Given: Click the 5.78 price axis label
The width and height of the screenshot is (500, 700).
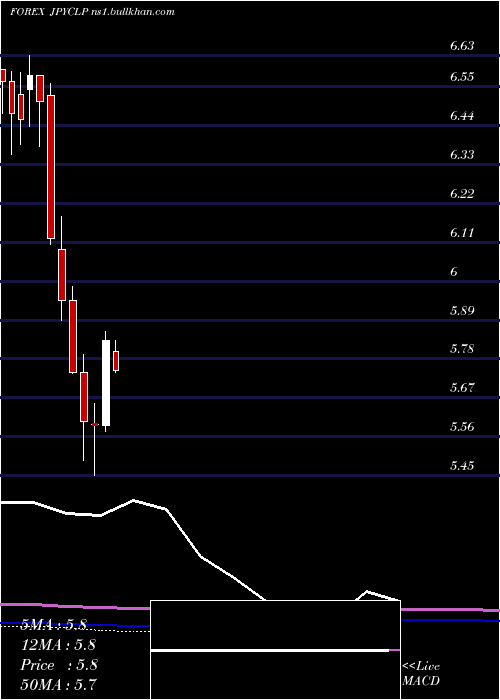Looking at the screenshot, I should [x=462, y=349].
